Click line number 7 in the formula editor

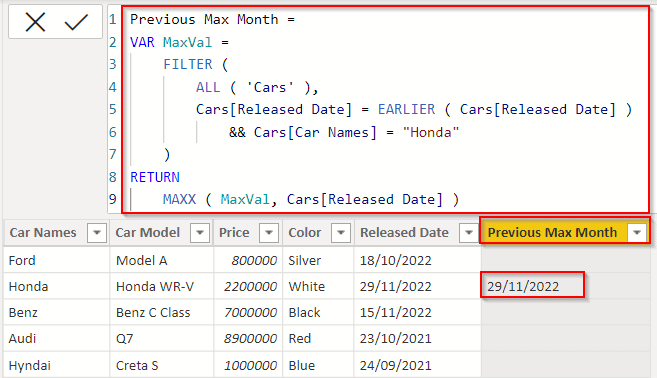113,154
